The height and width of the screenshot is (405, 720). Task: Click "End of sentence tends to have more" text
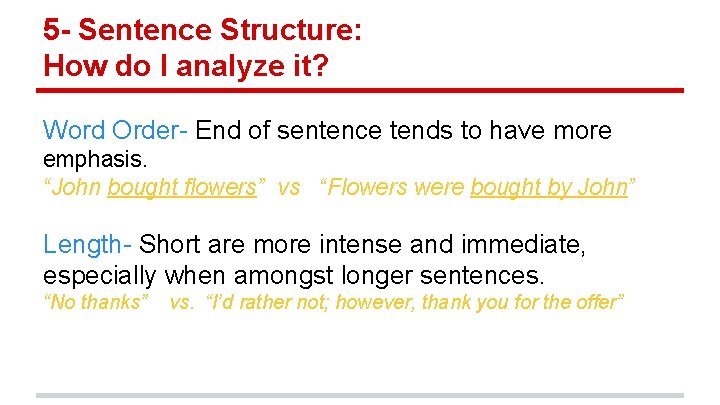tap(403, 131)
